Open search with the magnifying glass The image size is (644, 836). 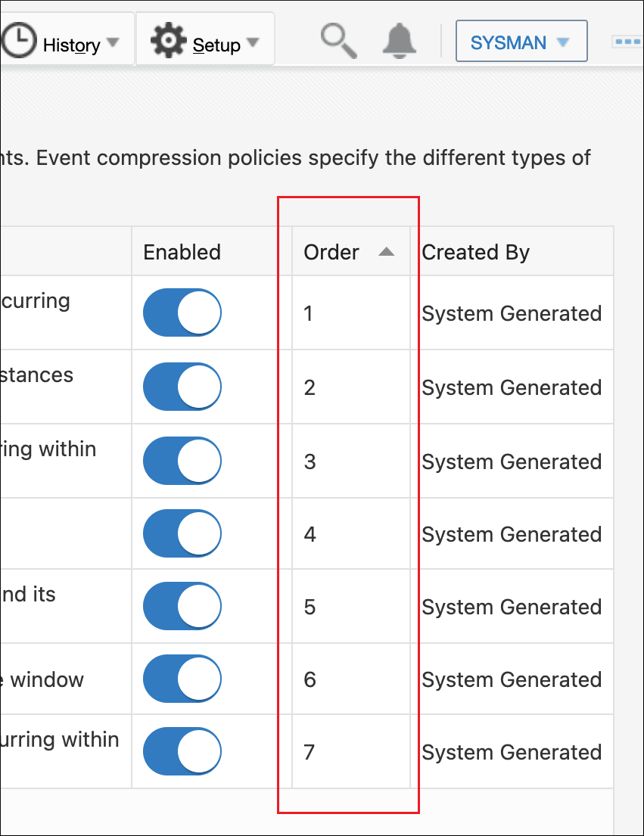tap(338, 40)
